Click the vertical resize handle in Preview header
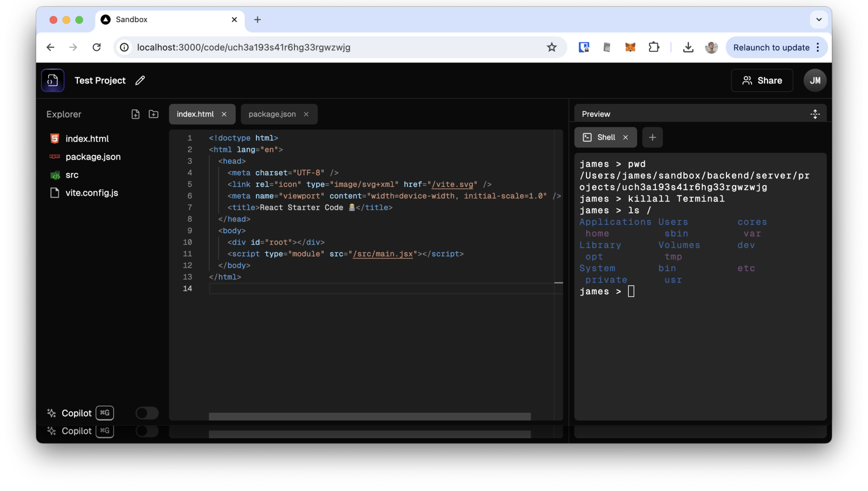 pyautogui.click(x=815, y=113)
